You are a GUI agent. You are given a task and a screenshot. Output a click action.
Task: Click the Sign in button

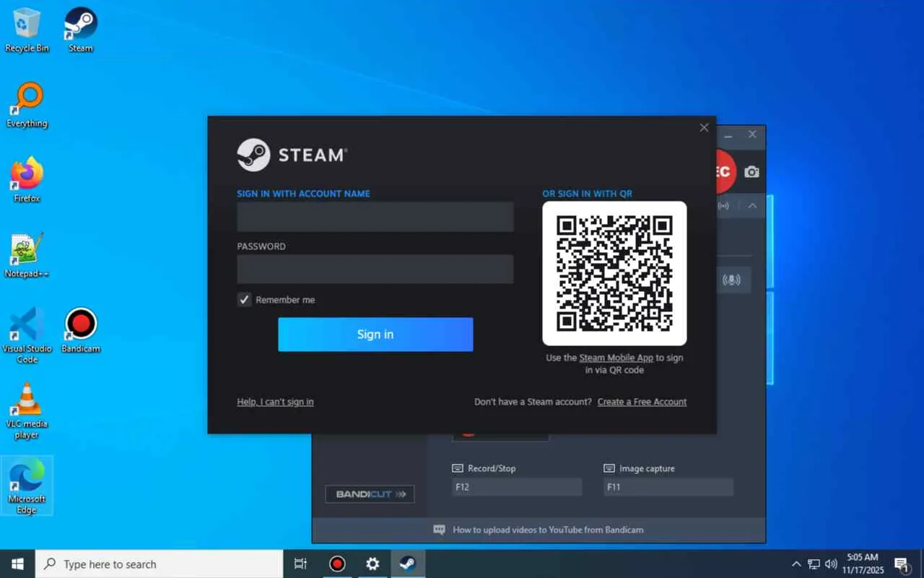pos(375,335)
